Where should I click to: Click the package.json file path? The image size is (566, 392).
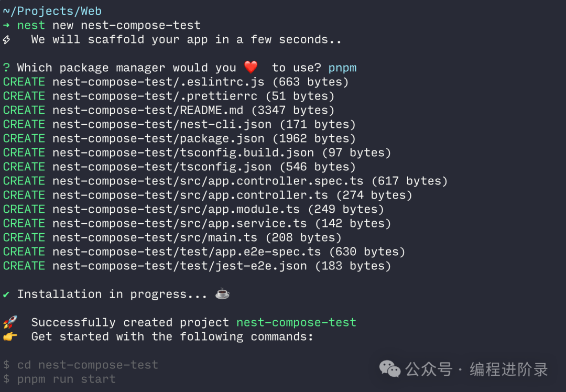pyautogui.click(x=158, y=138)
